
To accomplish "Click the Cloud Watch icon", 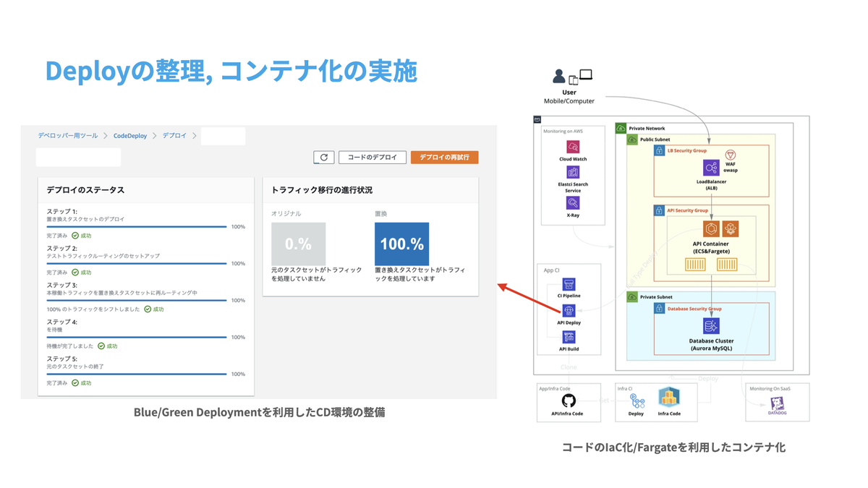I will click(573, 147).
